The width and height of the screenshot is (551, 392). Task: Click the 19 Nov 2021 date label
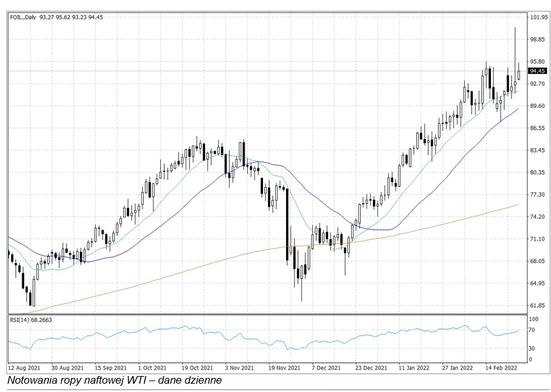click(284, 368)
